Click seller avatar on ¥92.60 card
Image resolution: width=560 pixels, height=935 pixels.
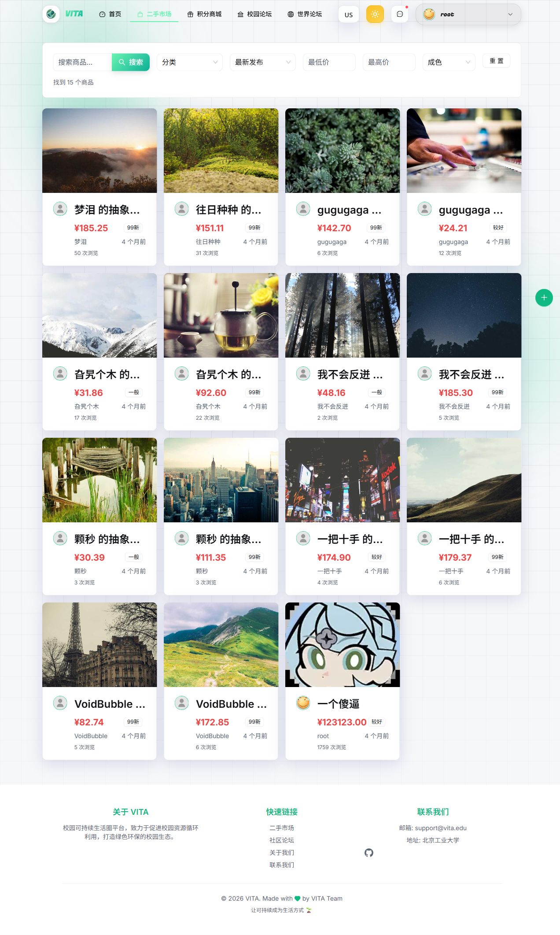[x=182, y=373]
